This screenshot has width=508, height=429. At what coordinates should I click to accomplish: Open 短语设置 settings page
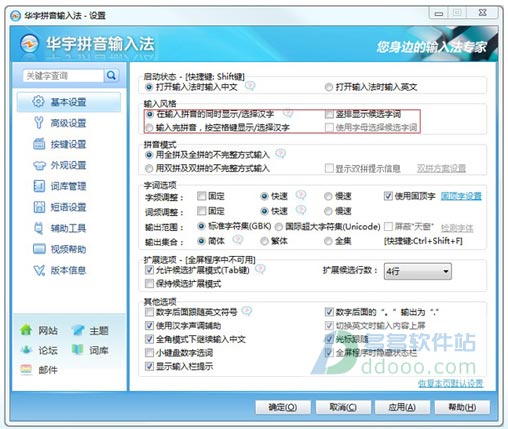(x=69, y=207)
